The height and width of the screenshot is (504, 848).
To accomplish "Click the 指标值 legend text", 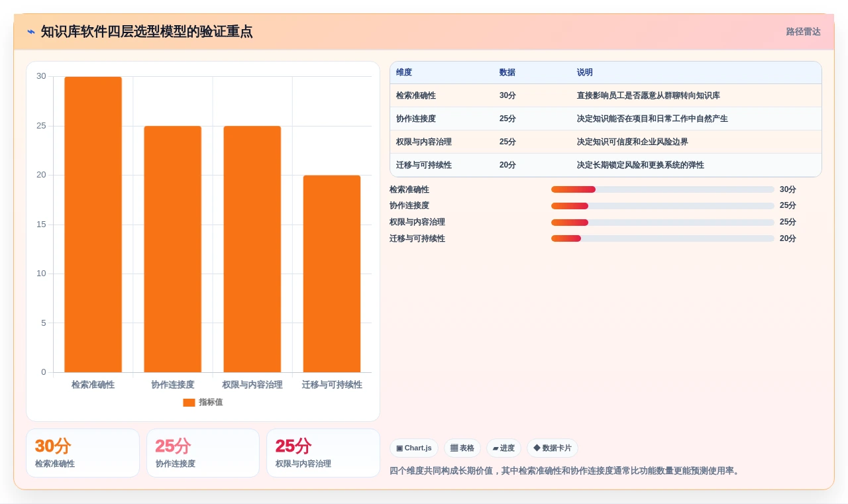I will pos(211,403).
